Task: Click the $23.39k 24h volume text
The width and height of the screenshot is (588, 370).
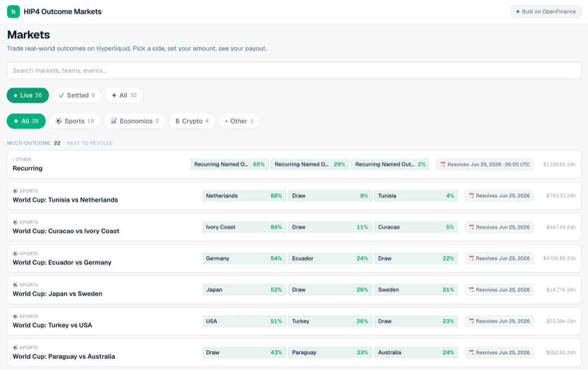Action: point(560,321)
